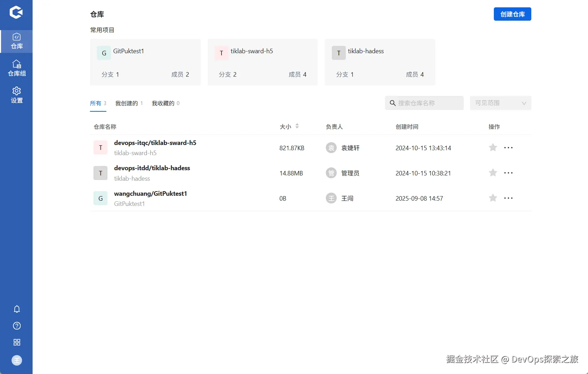The width and height of the screenshot is (588, 374).
Task: Click the gray tiklab-sward-h5 subtitle in the table
Action: tap(135, 153)
